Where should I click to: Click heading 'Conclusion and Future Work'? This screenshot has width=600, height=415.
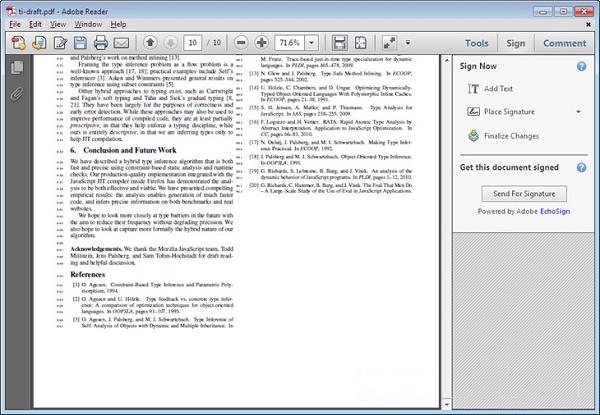tap(130, 150)
